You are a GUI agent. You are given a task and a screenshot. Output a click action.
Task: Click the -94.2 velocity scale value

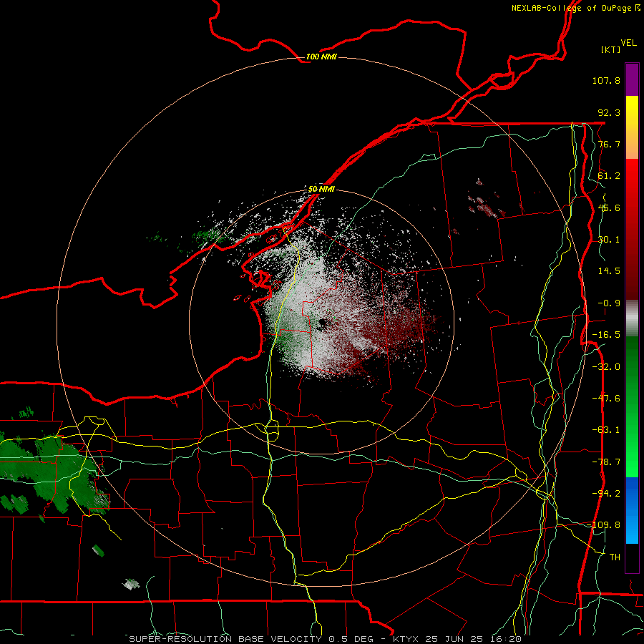(x=606, y=493)
